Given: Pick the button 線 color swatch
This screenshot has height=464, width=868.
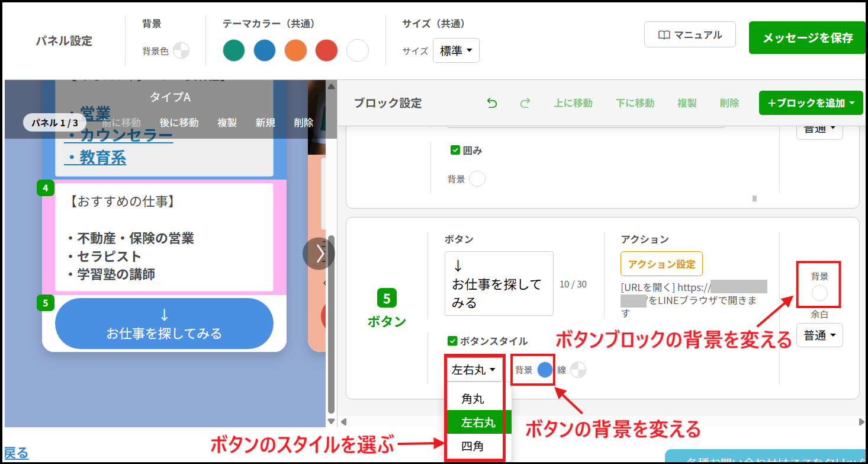Looking at the screenshot, I should point(578,370).
